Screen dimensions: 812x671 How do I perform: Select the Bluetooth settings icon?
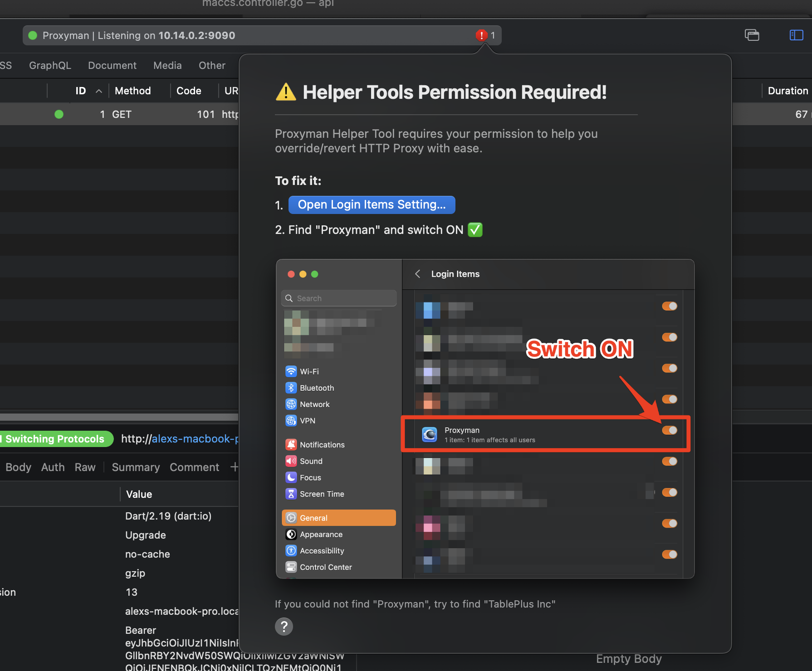coord(291,388)
